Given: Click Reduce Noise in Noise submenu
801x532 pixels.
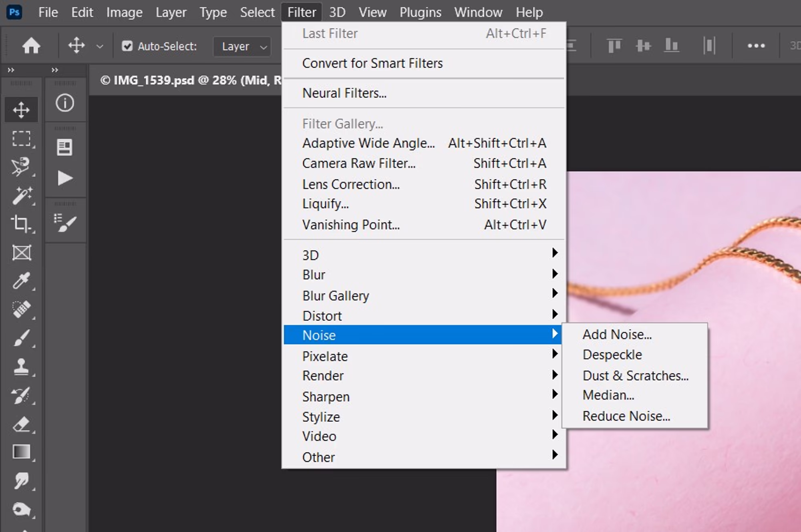Looking at the screenshot, I should 626,416.
